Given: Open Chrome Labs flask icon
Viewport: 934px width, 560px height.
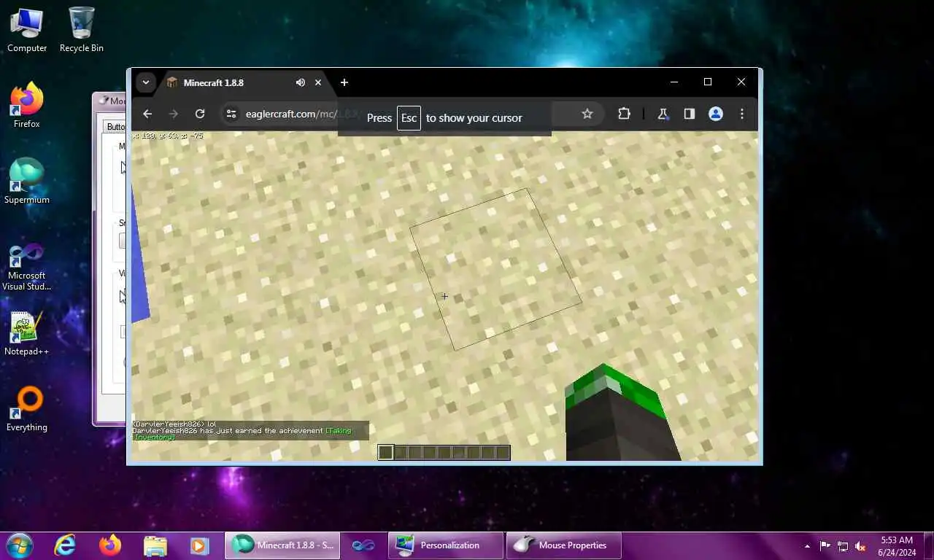Looking at the screenshot, I should 663,114.
